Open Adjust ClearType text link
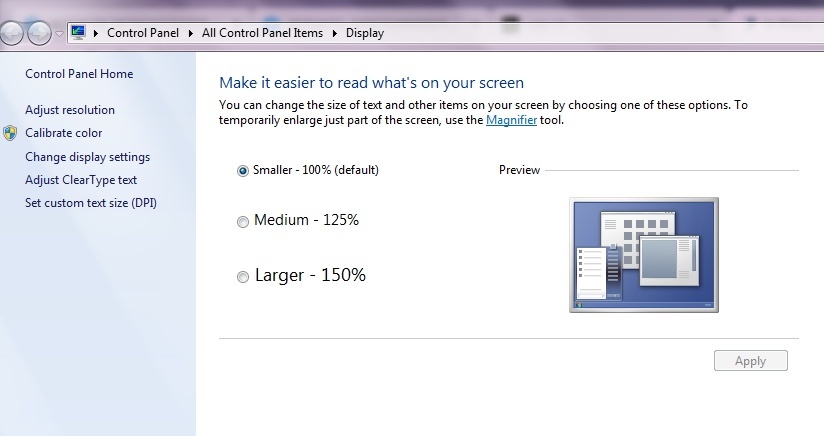The width and height of the screenshot is (824, 436). click(80, 180)
